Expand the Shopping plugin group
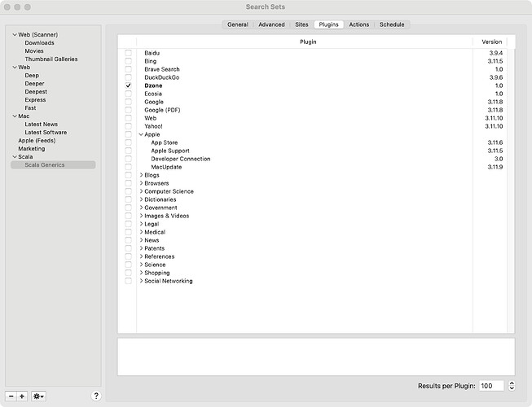 [141, 273]
